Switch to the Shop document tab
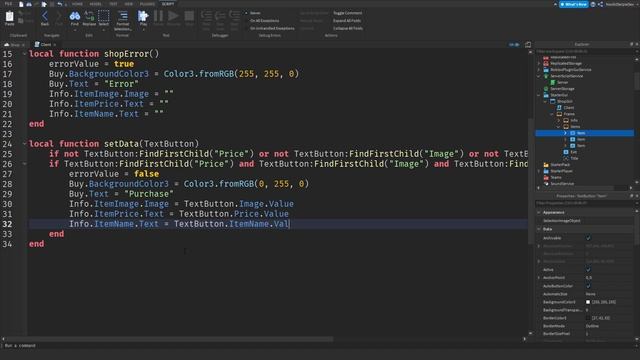 [x=15, y=44]
